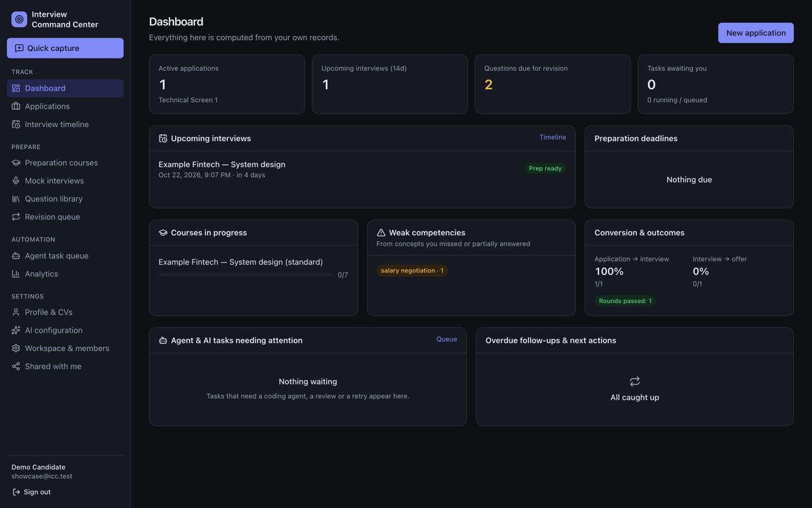The height and width of the screenshot is (508, 812).
Task: Click the Agent task queue robot icon
Action: pyautogui.click(x=16, y=255)
